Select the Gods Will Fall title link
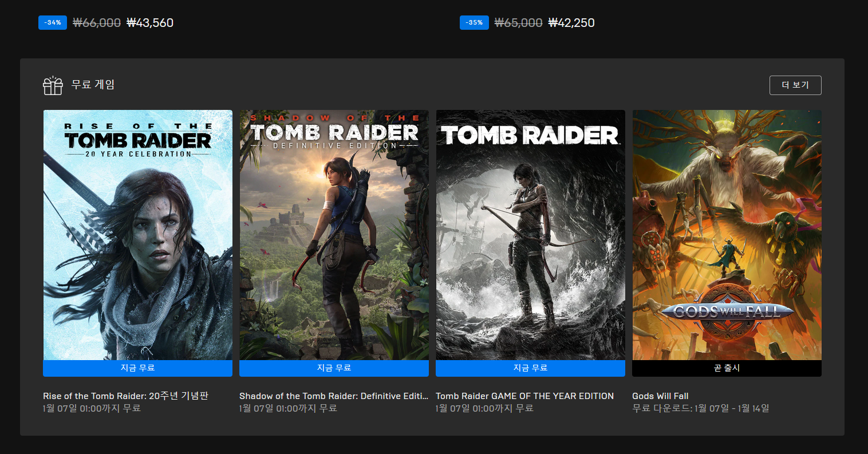The height and width of the screenshot is (454, 868). pyautogui.click(x=660, y=396)
